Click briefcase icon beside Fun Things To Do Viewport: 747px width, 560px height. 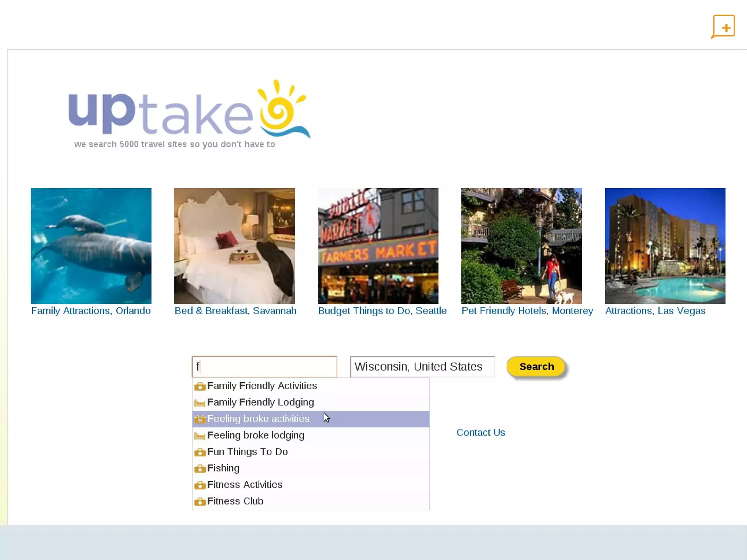pos(200,452)
